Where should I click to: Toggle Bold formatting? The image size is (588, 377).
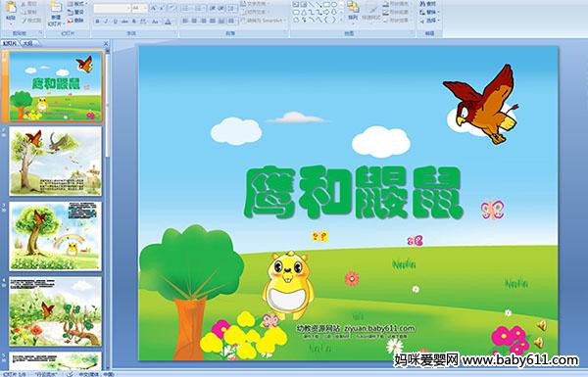97,22
